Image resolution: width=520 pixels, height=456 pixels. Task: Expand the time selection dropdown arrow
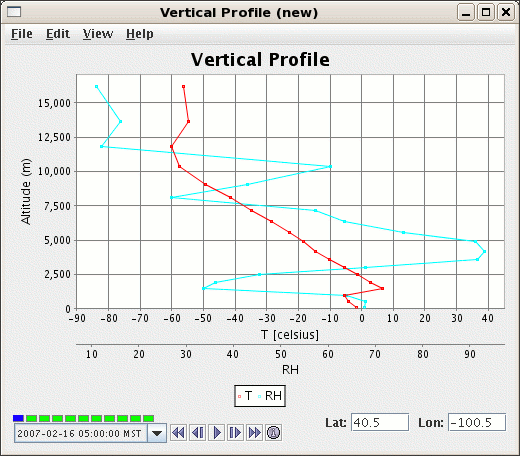tap(157, 433)
